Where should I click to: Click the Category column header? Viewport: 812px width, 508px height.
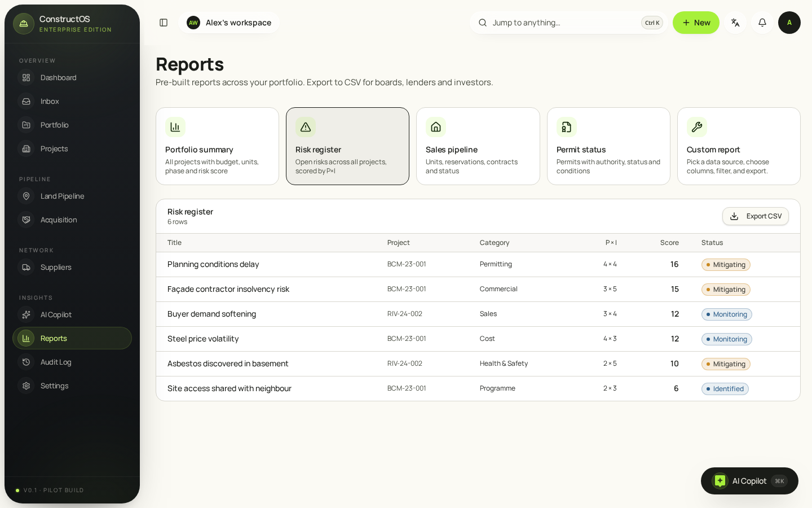pos(495,243)
